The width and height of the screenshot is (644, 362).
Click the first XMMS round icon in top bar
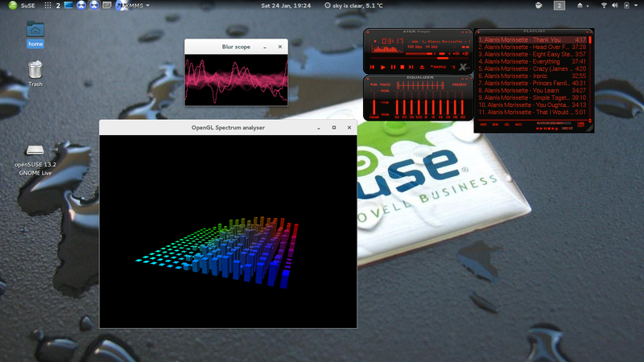(81, 6)
